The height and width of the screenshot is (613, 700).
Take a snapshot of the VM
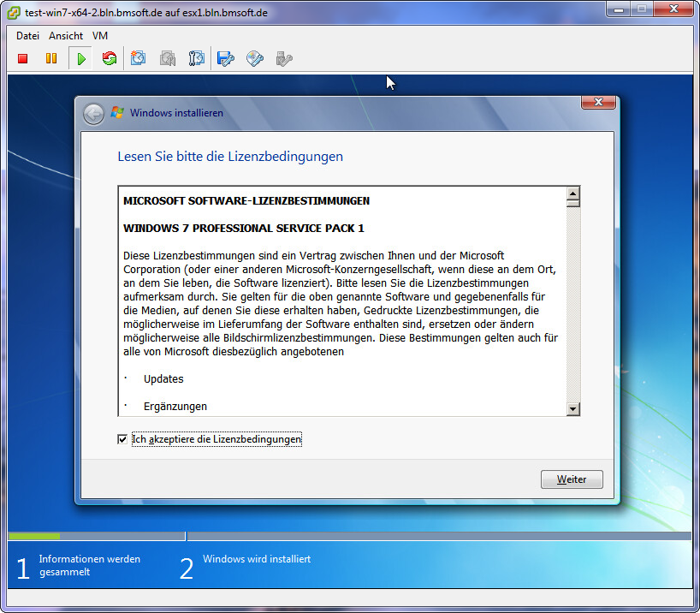pyautogui.click(x=138, y=58)
